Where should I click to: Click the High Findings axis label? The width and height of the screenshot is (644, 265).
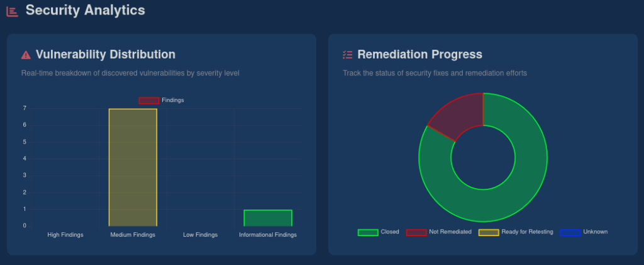pos(65,235)
